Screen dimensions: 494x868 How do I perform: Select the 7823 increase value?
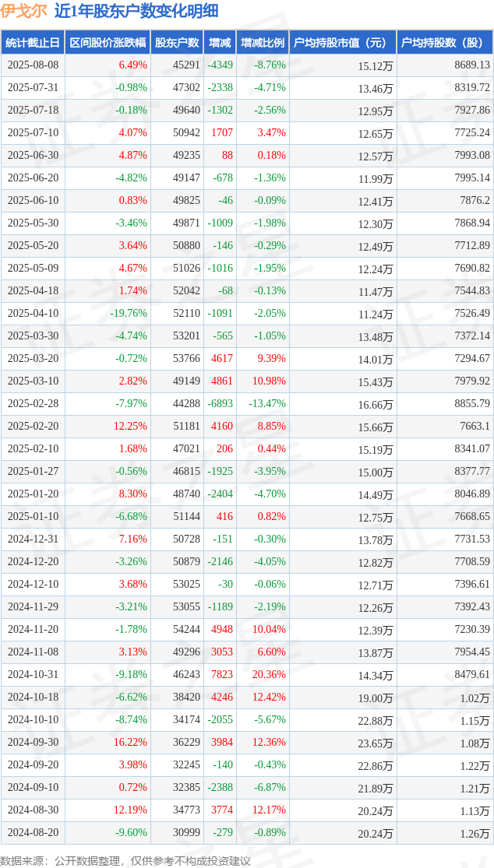pos(221,675)
